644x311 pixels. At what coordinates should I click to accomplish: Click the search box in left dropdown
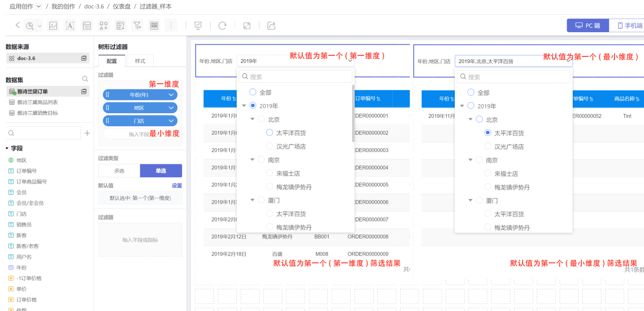pos(295,77)
